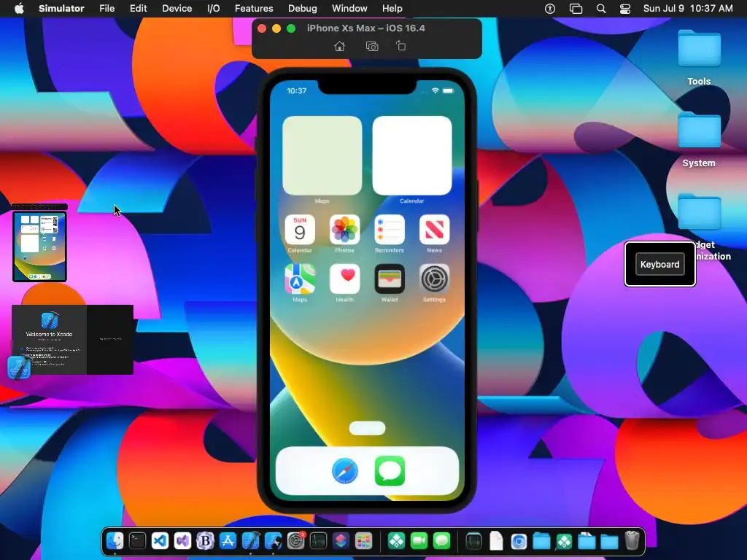747x560 pixels.
Task: Launch the News app on iPhone
Action: [434, 230]
